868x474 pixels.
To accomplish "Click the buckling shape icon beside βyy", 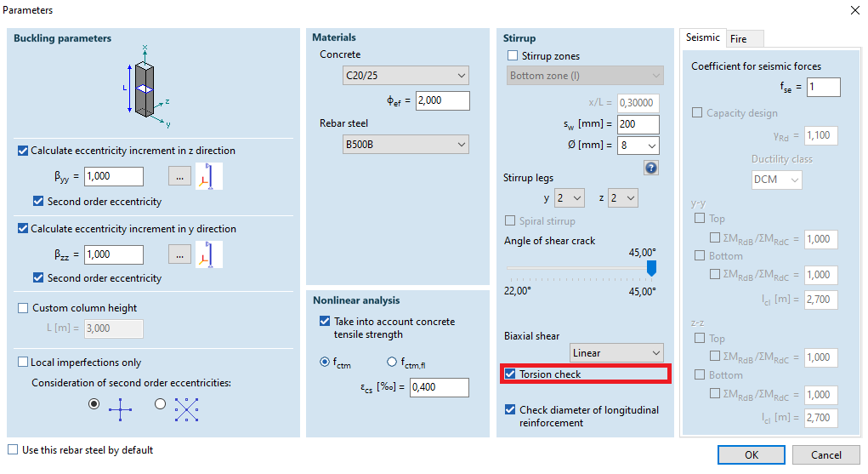I will coord(208,176).
